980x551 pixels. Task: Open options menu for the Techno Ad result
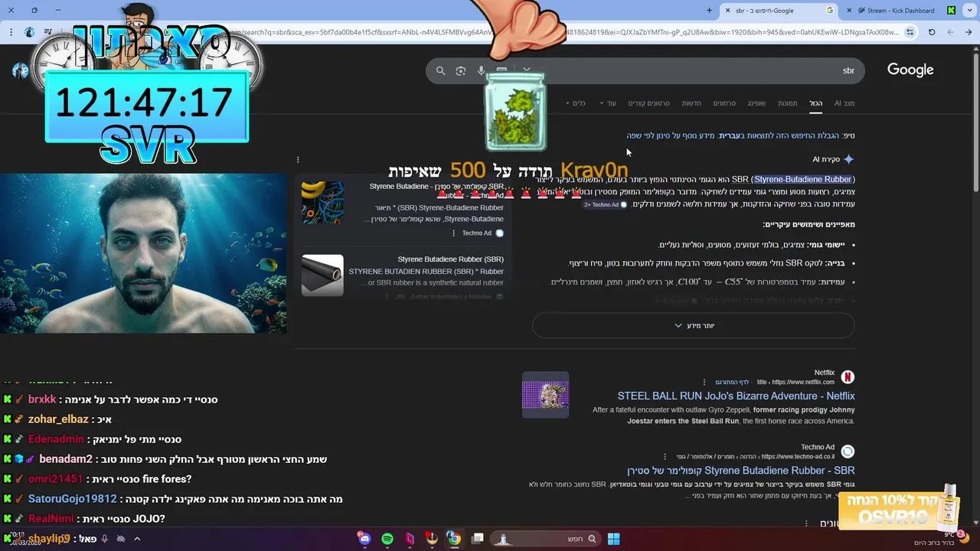[x=665, y=457]
